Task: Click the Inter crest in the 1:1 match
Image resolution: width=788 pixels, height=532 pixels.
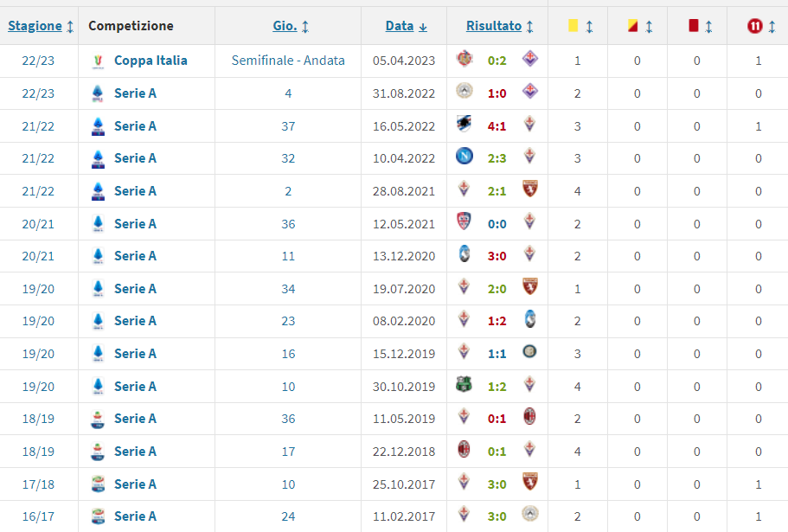Action: point(529,353)
